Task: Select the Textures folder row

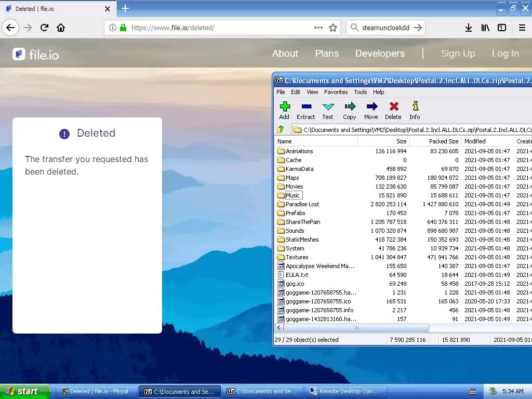Action: coord(403,257)
